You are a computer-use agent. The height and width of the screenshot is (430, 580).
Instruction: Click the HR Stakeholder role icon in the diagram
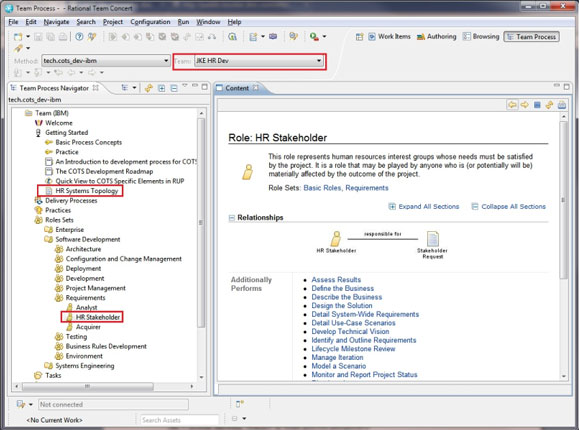(x=336, y=239)
